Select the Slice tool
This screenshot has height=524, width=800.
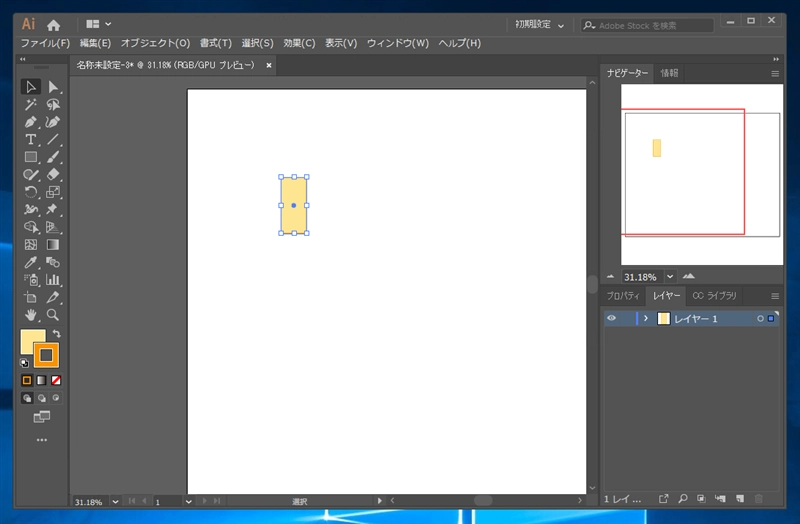53,297
